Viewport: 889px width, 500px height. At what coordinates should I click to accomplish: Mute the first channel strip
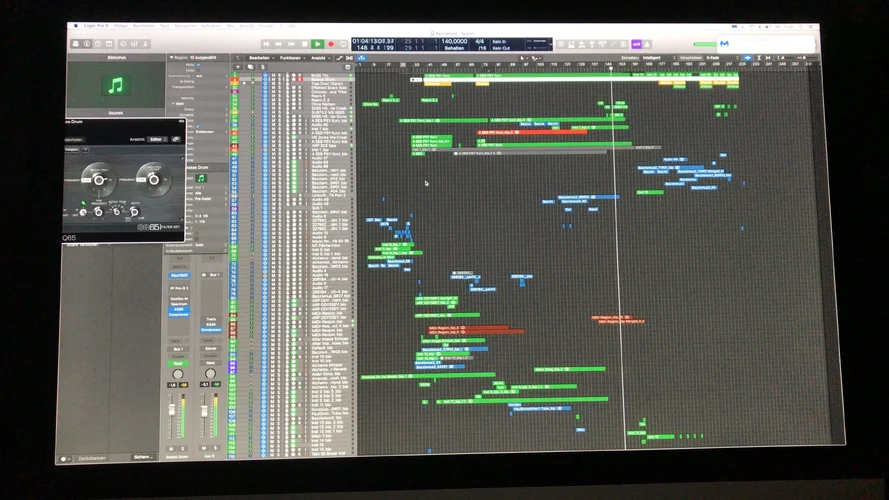[172, 448]
